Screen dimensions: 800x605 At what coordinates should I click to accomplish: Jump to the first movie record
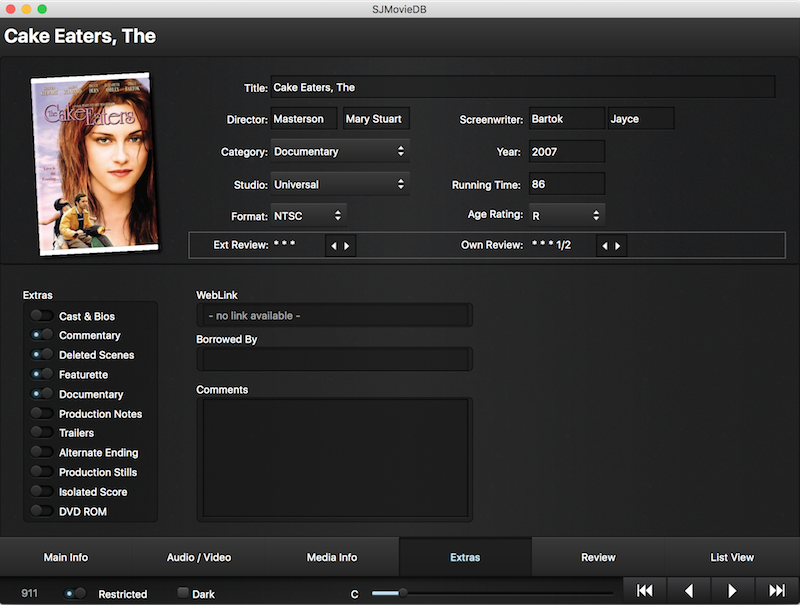tap(645, 591)
